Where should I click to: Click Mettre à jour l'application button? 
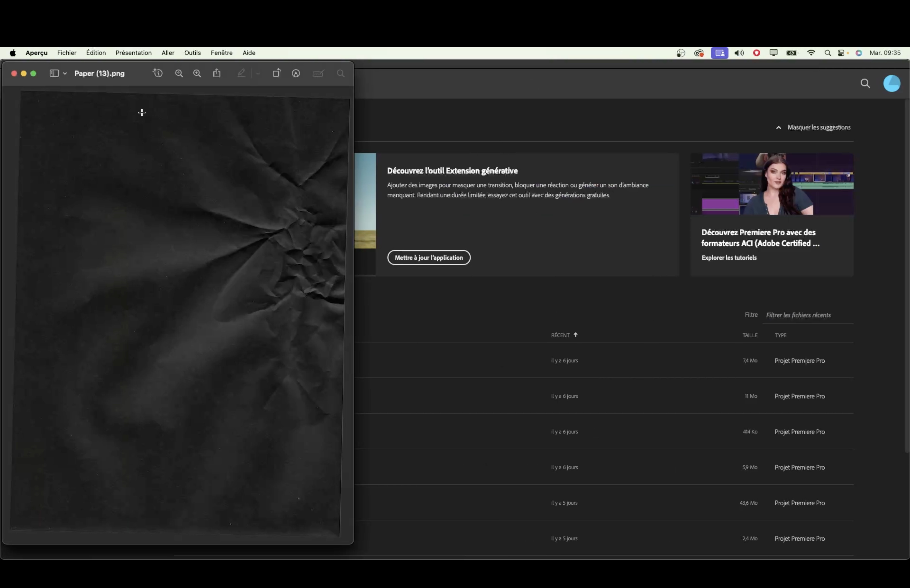click(x=428, y=258)
